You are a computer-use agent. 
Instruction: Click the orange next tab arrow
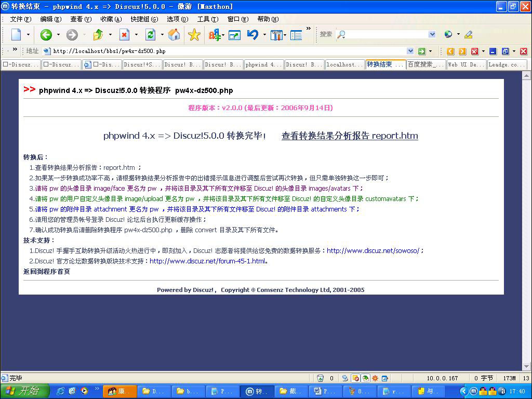click(462, 51)
